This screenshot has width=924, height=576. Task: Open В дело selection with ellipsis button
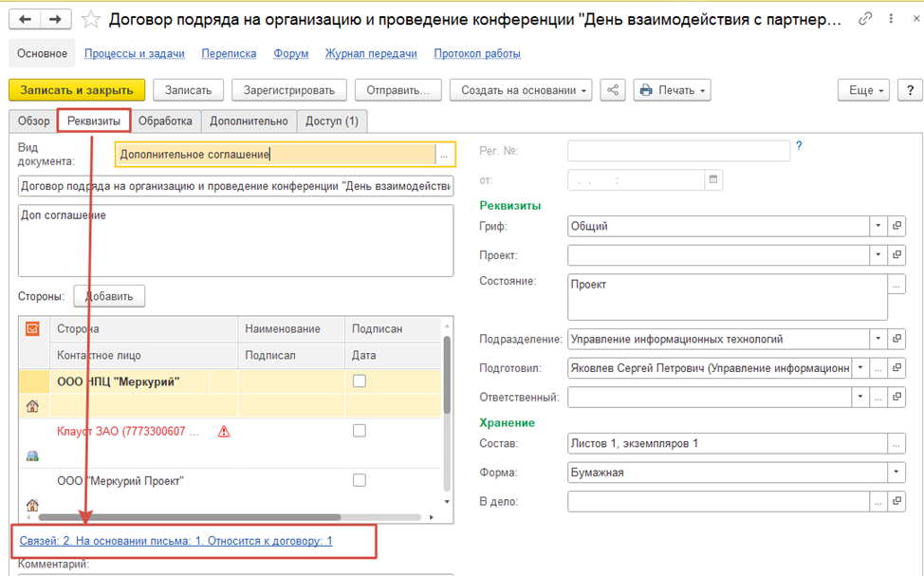click(x=878, y=501)
